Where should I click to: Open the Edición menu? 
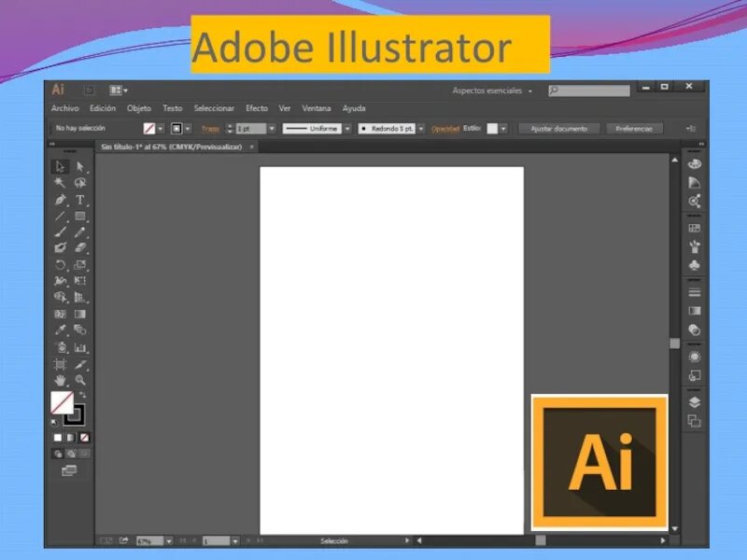point(103,108)
